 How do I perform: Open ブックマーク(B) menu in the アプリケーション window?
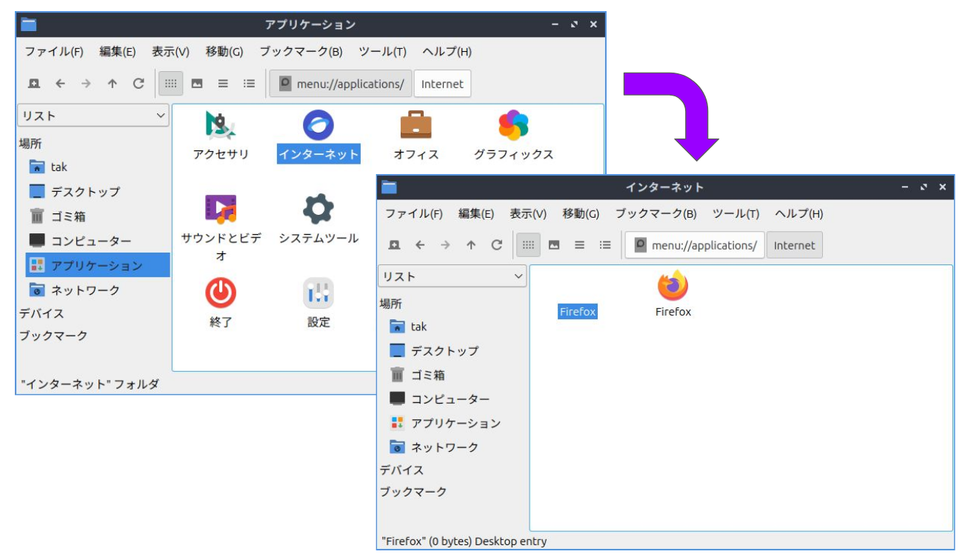[301, 51]
